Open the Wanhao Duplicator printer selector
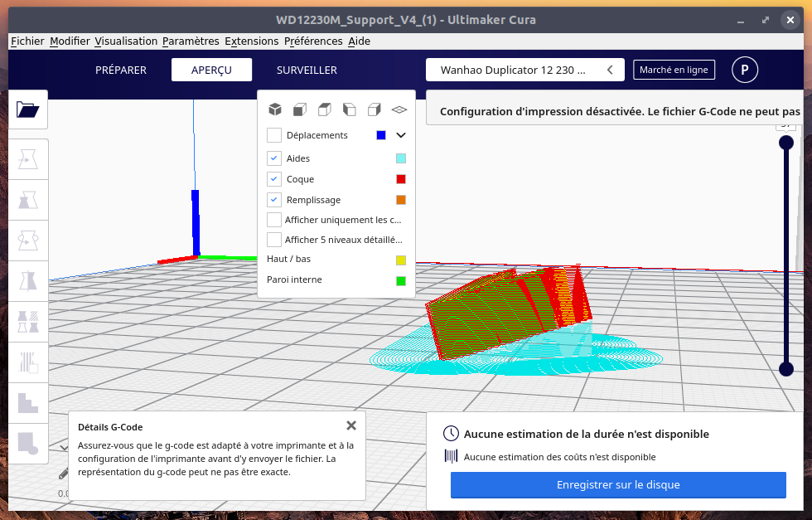This screenshot has width=812, height=520. 525,70
